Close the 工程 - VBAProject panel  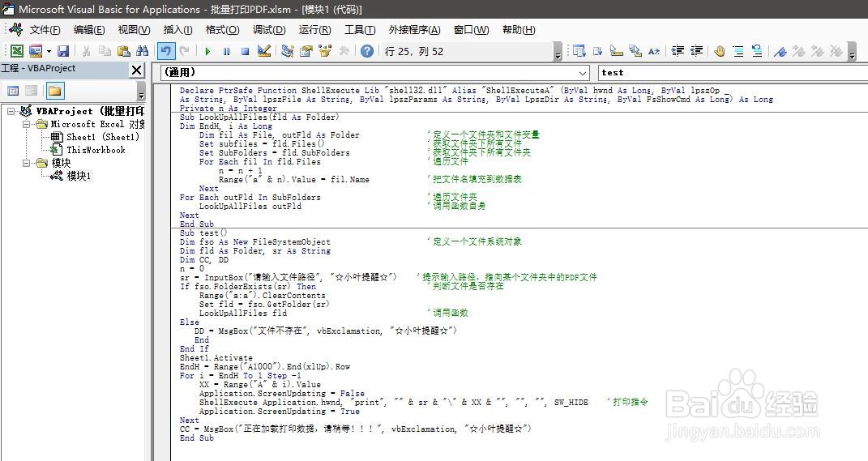point(136,70)
